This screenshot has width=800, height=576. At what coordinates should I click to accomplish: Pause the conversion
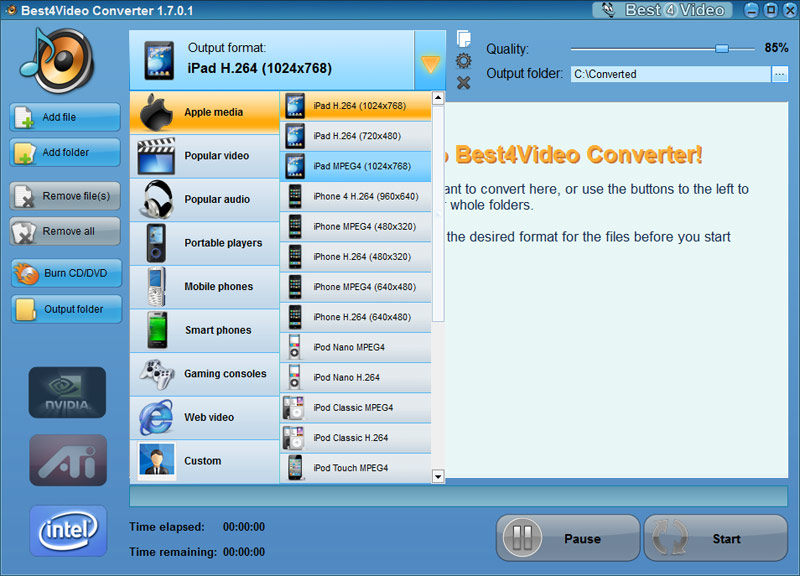coord(568,538)
